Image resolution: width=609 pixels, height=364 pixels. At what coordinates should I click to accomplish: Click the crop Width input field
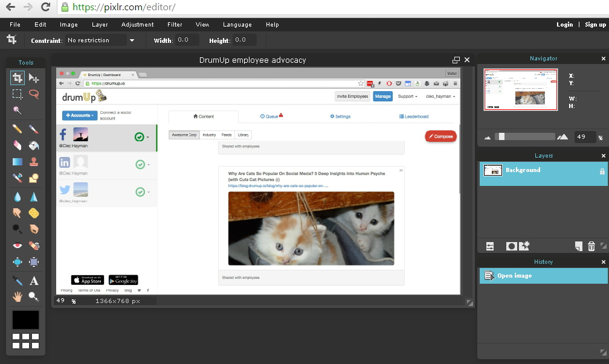[187, 40]
